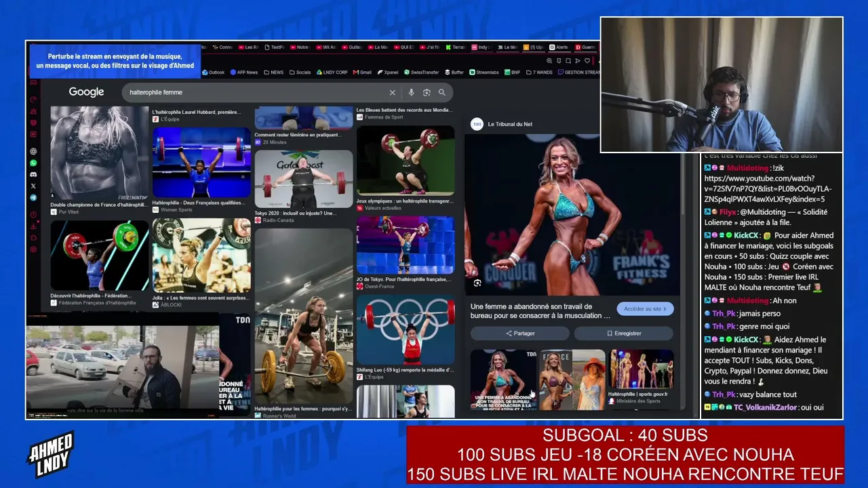Image resolution: width=868 pixels, height=488 pixels.
Task: Click the 'Accéder au site' button
Action: (645, 309)
